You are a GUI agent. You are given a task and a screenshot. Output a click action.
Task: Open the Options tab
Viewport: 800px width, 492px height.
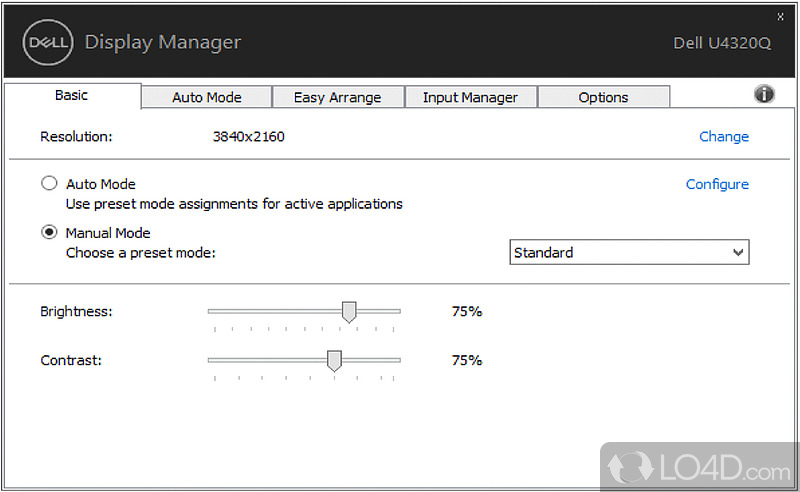coord(603,97)
